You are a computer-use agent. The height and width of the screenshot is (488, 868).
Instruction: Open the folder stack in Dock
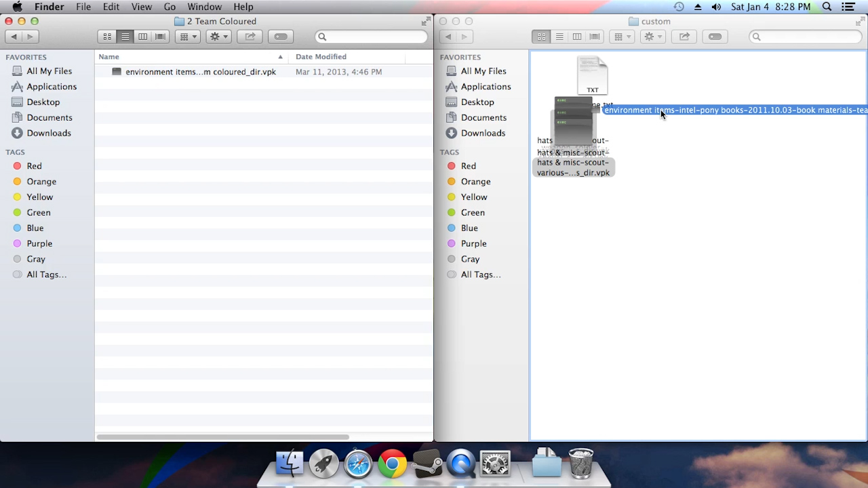tap(546, 464)
